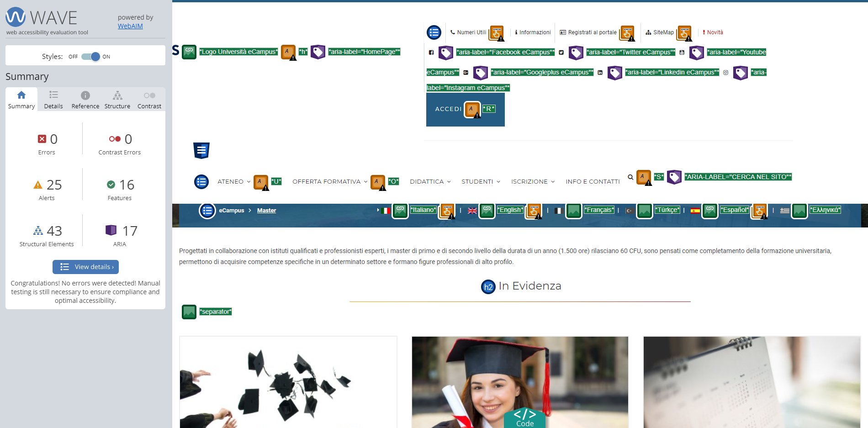The height and width of the screenshot is (428, 868).
Task: Switch to the Structure tab
Action: (x=117, y=100)
